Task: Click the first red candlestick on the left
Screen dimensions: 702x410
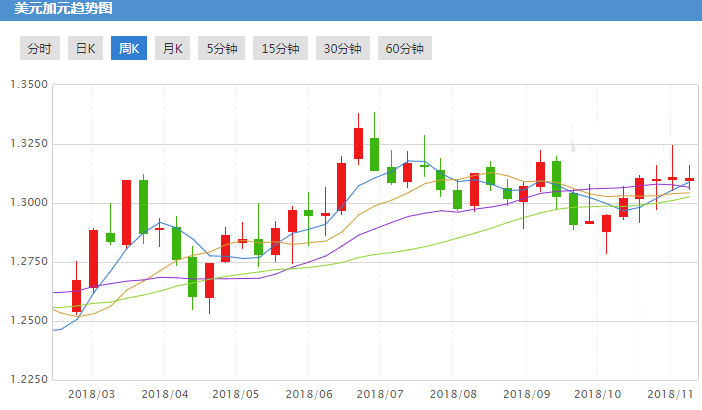Action: [76, 296]
